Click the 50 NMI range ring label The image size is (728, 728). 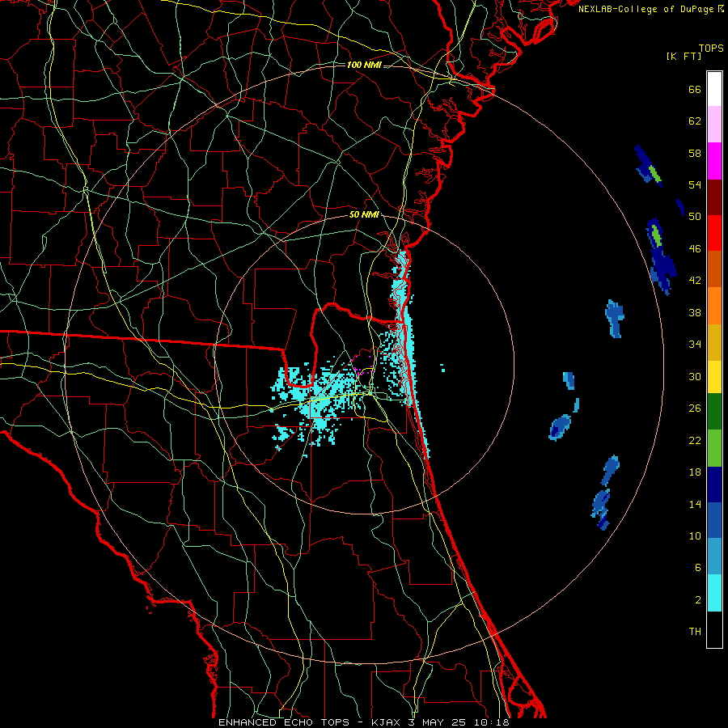coord(364,215)
